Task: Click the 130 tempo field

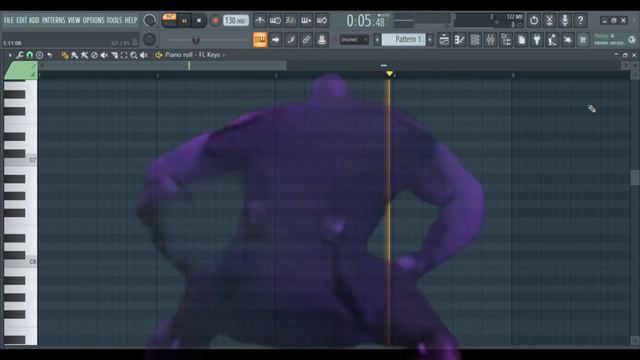Action: pyautogui.click(x=236, y=20)
